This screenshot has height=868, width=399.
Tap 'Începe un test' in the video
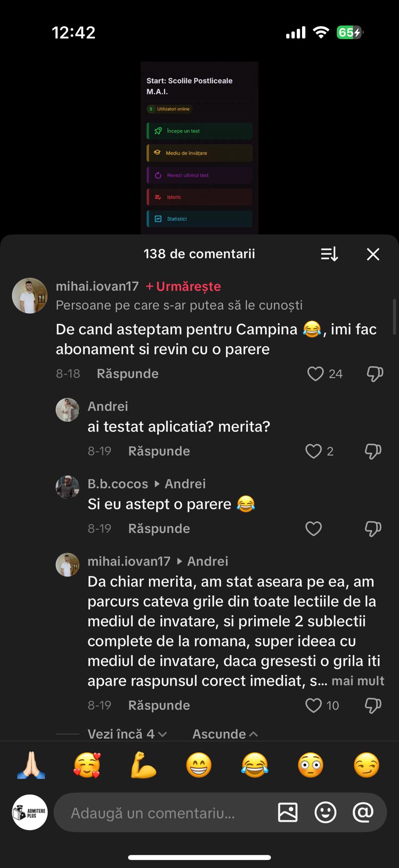click(199, 131)
